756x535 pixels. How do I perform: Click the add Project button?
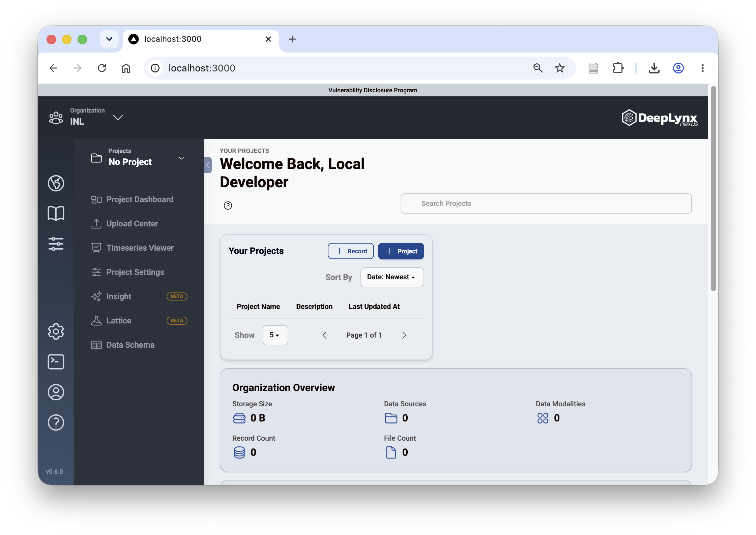(x=401, y=251)
